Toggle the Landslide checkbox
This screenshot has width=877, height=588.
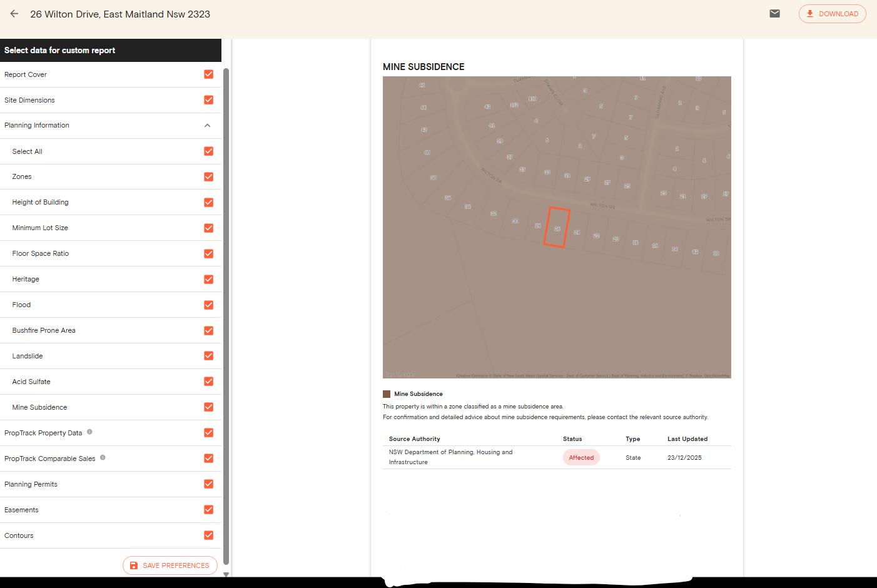pos(209,356)
